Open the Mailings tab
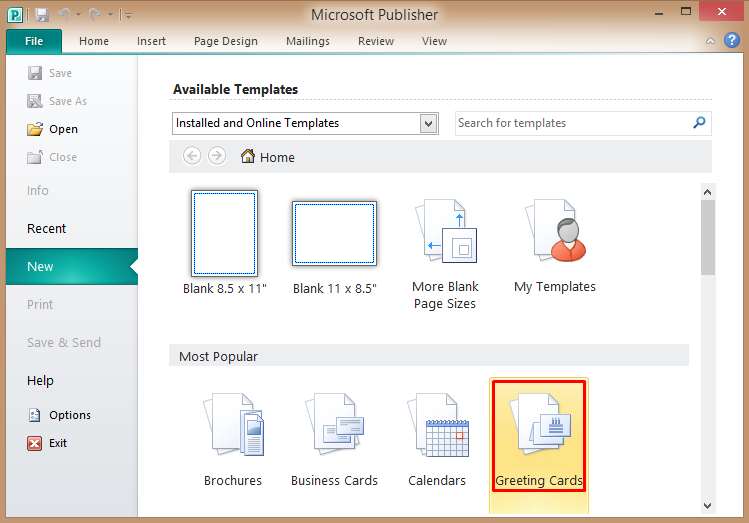 click(308, 41)
